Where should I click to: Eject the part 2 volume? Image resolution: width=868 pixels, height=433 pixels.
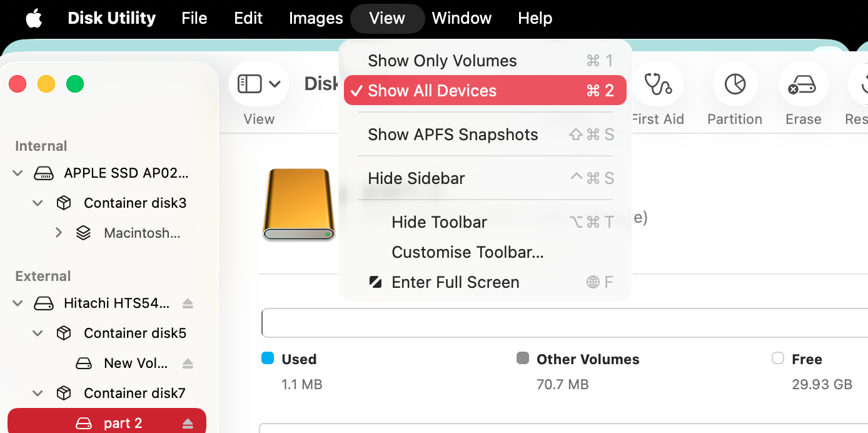(187, 423)
